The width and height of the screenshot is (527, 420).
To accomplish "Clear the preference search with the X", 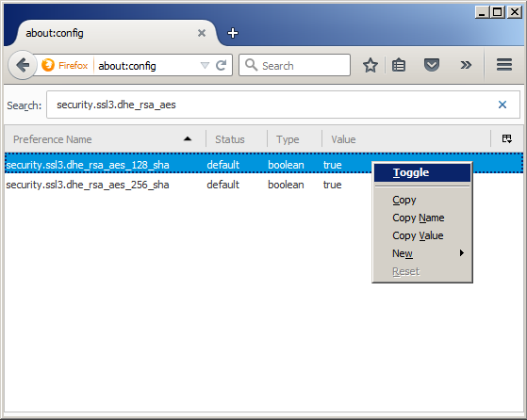I will 502,105.
